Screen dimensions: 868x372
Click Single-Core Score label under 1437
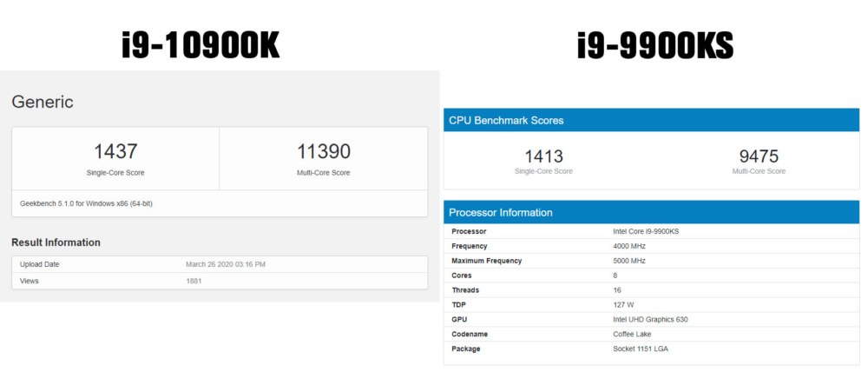point(115,173)
